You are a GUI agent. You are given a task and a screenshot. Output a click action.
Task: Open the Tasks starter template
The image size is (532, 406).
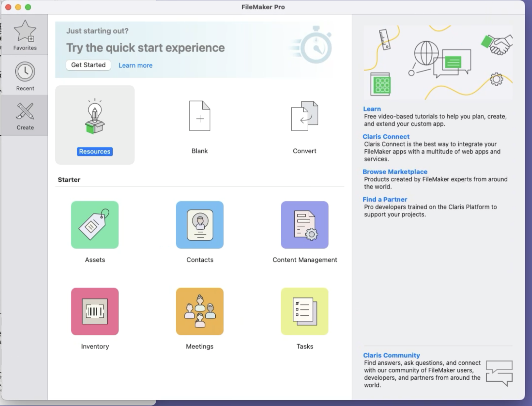(305, 312)
